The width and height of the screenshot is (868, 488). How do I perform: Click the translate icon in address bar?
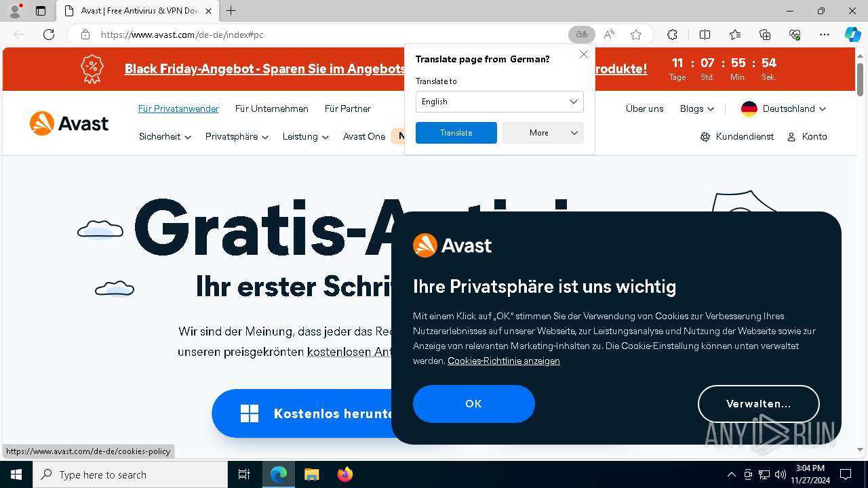(581, 35)
